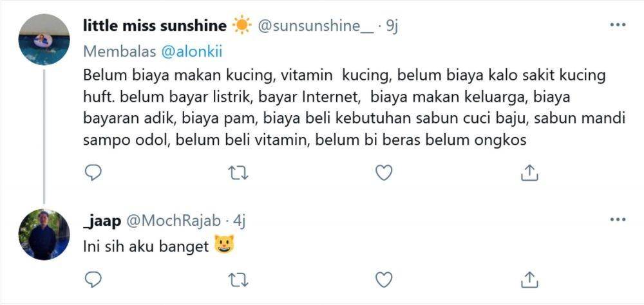644x305 pixels.
Task: Visit the @sunsunshine__ handle
Action: (x=316, y=26)
